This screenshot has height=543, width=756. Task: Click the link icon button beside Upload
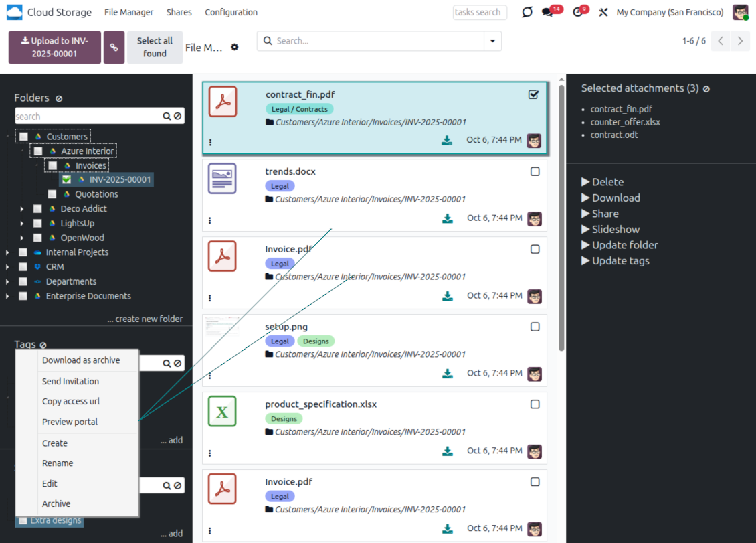[114, 48]
